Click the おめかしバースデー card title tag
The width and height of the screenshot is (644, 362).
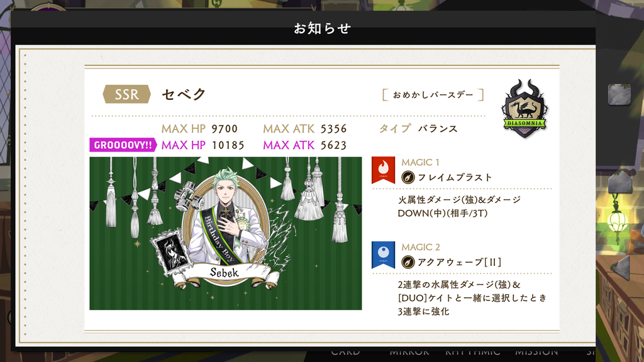[433, 95]
